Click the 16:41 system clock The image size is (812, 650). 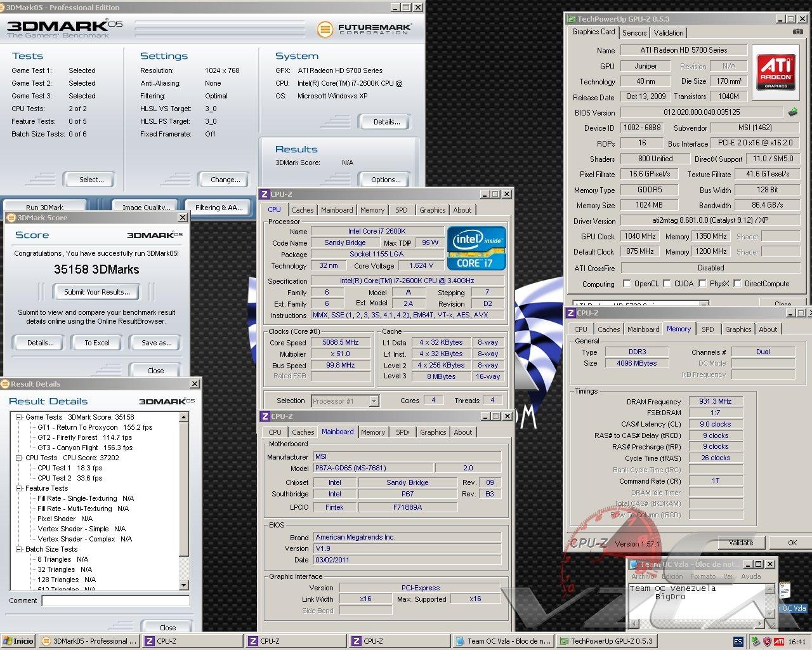click(797, 642)
